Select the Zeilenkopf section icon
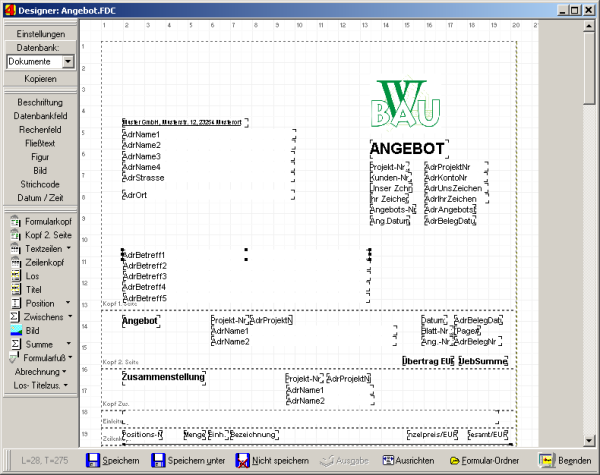This screenshot has width=600, height=475. click(x=14, y=261)
